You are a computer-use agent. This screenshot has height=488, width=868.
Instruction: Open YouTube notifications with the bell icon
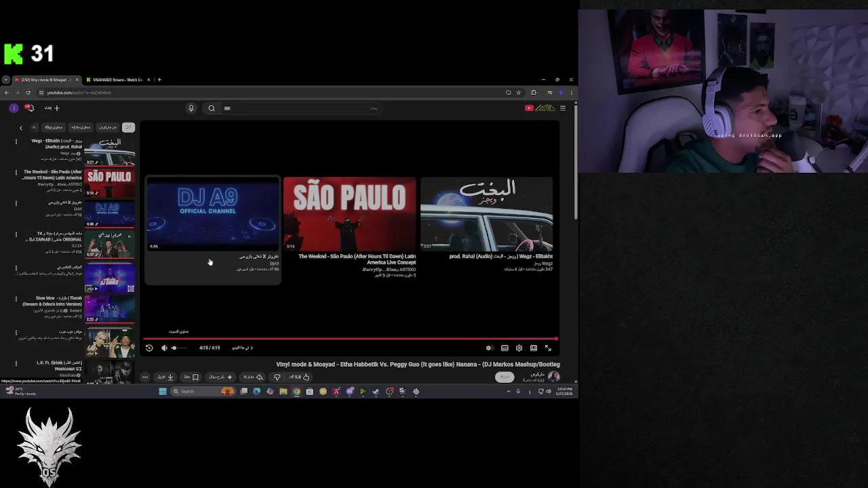click(30, 108)
